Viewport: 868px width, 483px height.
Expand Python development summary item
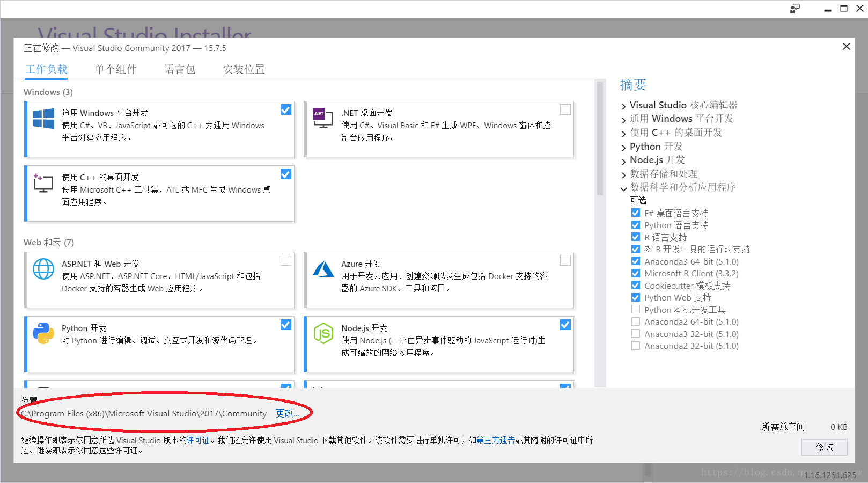point(624,148)
